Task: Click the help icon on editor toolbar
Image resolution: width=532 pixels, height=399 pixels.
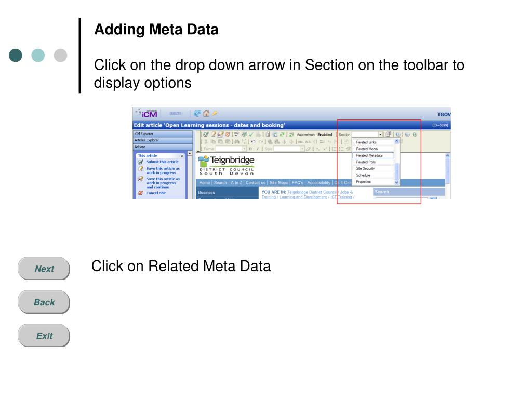Action: pyautogui.click(x=414, y=135)
